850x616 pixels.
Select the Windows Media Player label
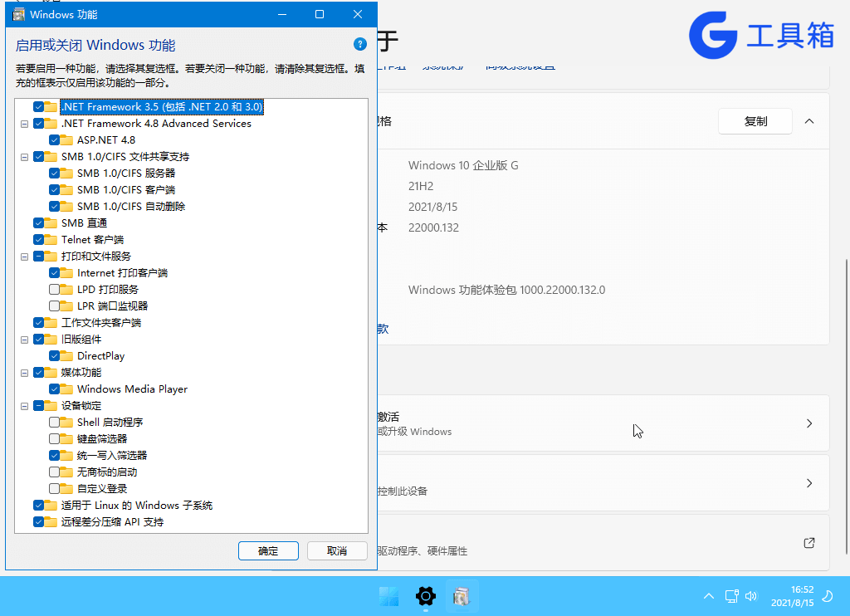[x=132, y=389]
